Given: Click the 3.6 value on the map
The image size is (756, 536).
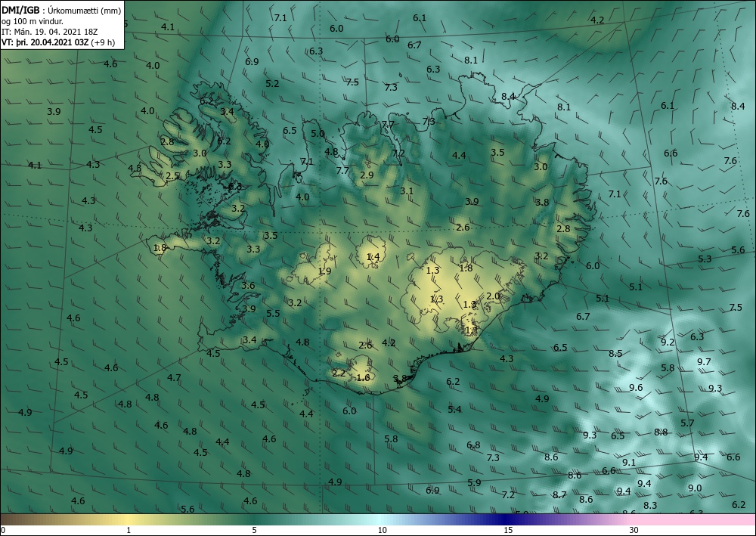Looking at the screenshot, I should (x=248, y=285).
